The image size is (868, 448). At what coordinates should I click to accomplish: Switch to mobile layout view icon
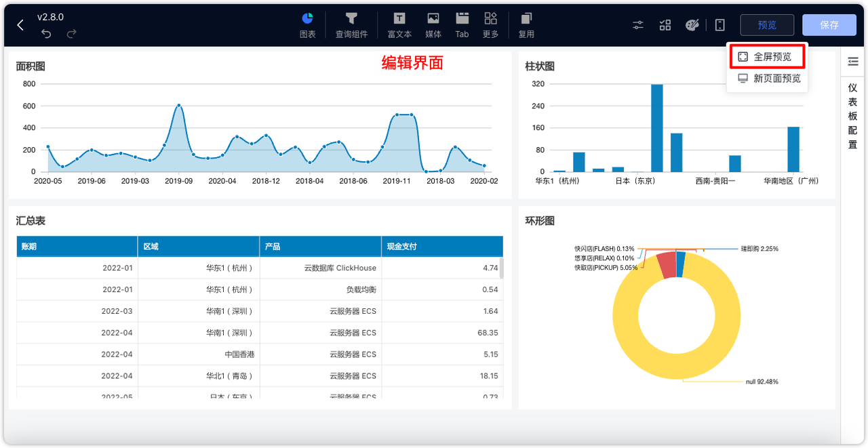click(719, 24)
